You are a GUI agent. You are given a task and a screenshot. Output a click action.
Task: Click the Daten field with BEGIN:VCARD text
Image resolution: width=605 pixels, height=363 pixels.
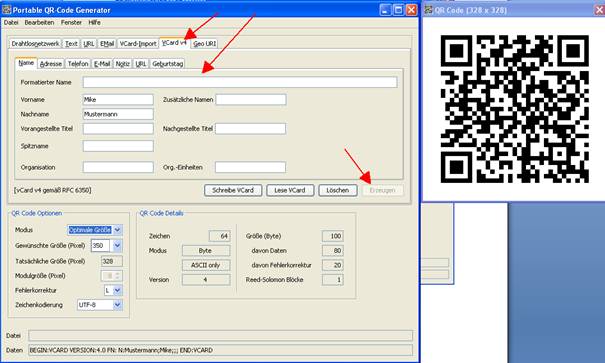tap(220, 350)
